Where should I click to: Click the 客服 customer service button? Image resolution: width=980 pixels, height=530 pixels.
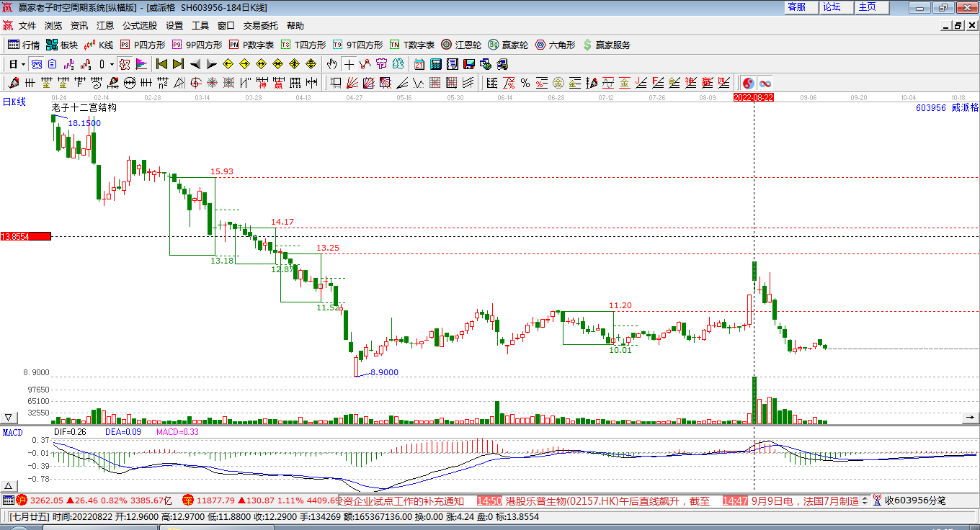796,7
